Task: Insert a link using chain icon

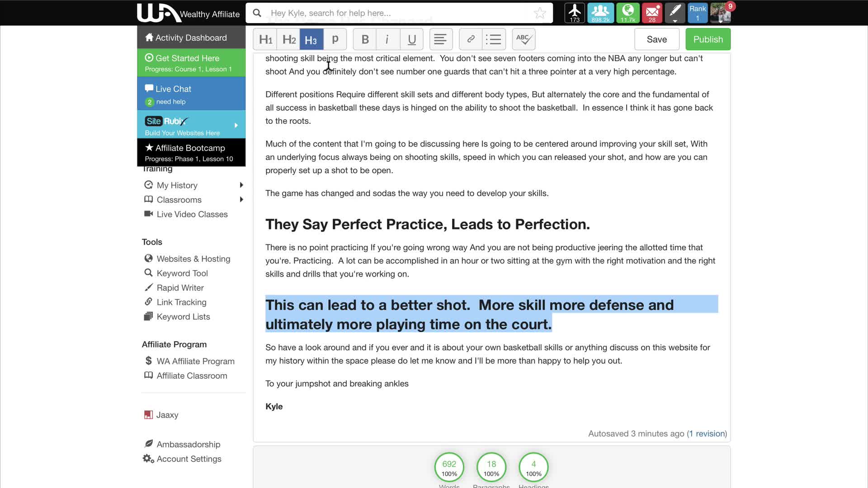Action: pos(471,39)
